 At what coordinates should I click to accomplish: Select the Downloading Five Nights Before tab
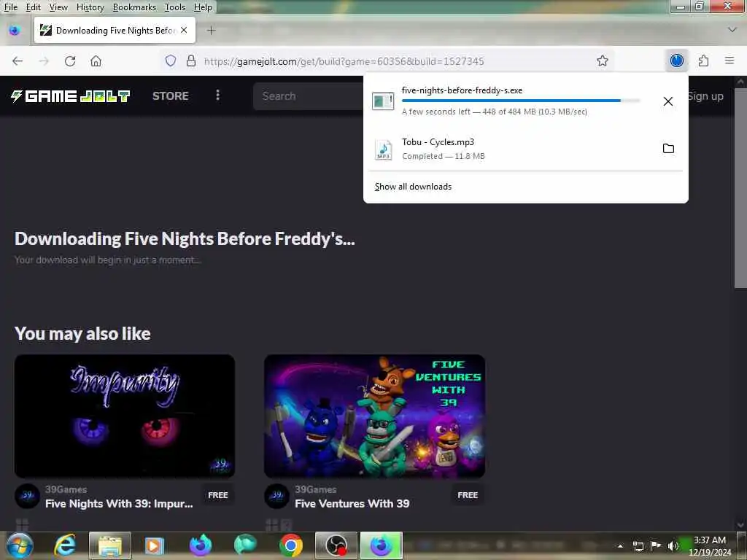(x=115, y=30)
